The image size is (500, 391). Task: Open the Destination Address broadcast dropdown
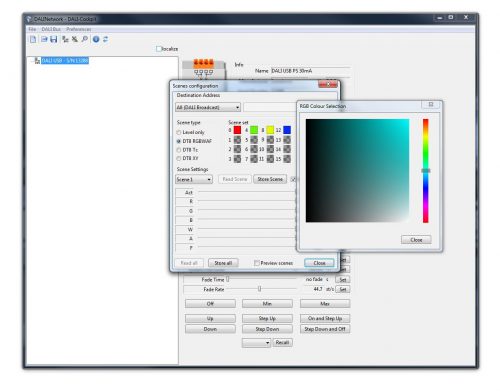208,107
